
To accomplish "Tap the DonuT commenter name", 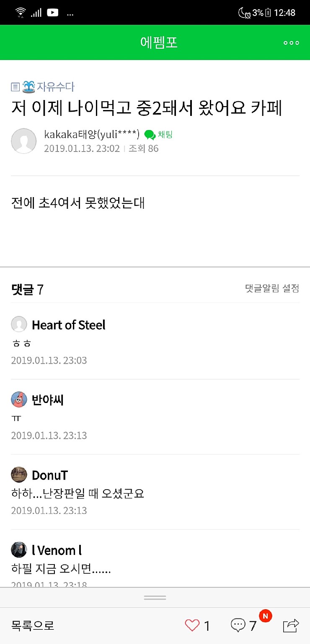I will point(50,475).
